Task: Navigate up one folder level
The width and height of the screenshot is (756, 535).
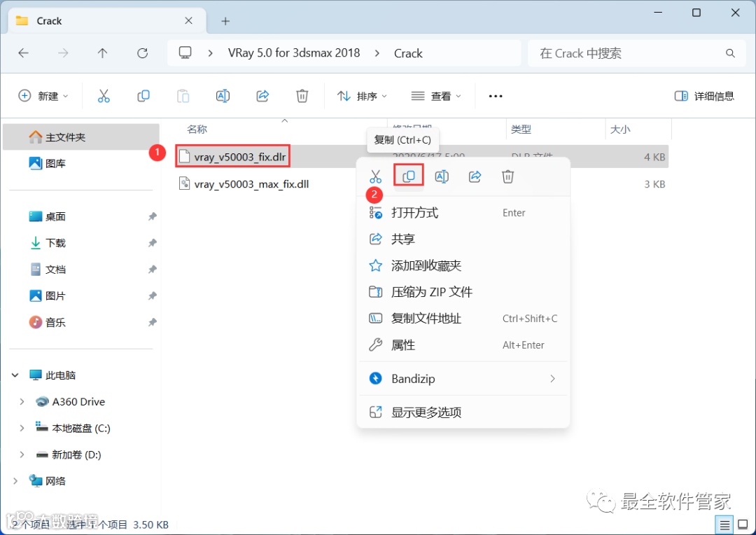Action: click(103, 53)
